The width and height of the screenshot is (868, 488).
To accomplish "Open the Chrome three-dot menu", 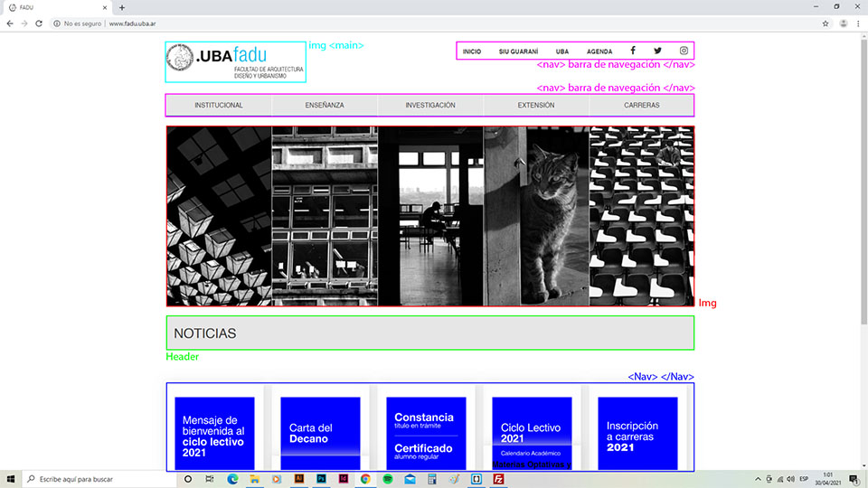I will [x=856, y=23].
